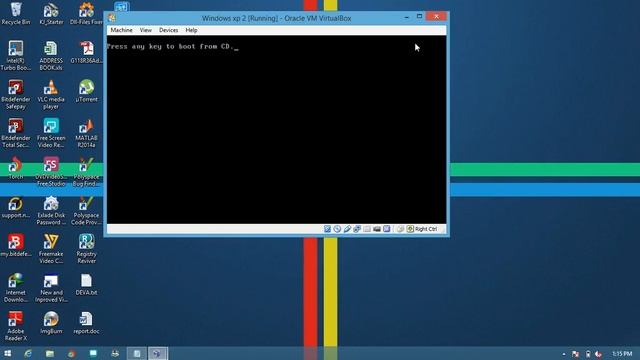Select the Recycle Bin desktop icon
The image size is (640, 360).
tap(16, 13)
